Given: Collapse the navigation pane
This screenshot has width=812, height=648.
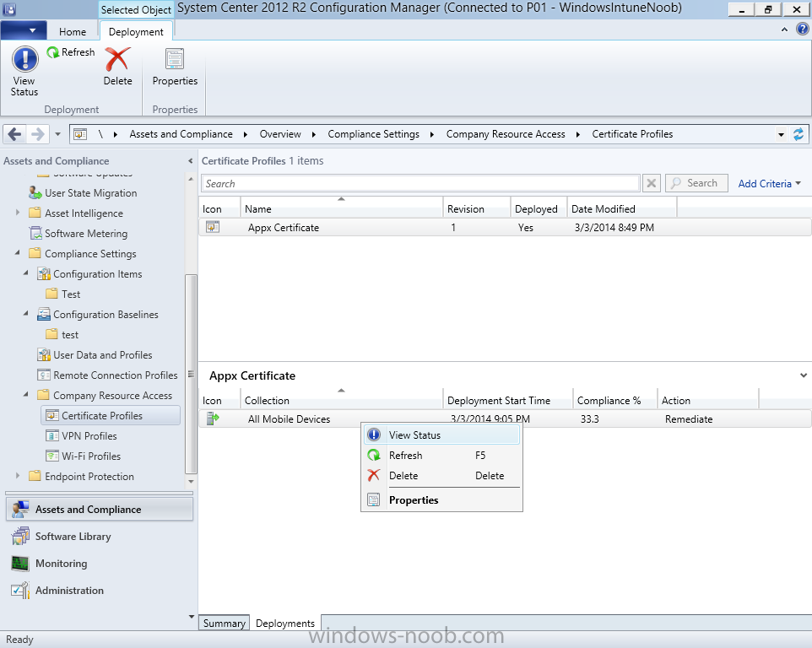Looking at the screenshot, I should coord(190,161).
